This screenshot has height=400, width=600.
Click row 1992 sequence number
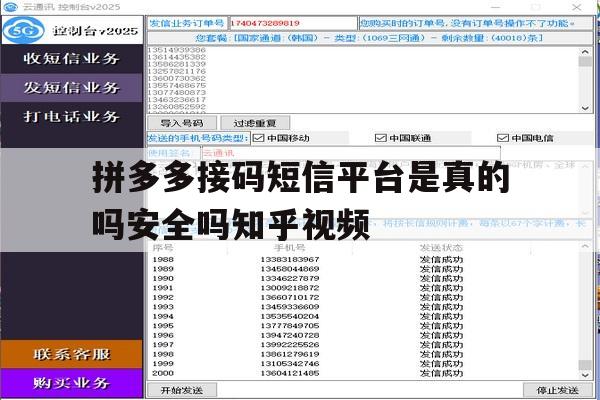click(x=163, y=297)
